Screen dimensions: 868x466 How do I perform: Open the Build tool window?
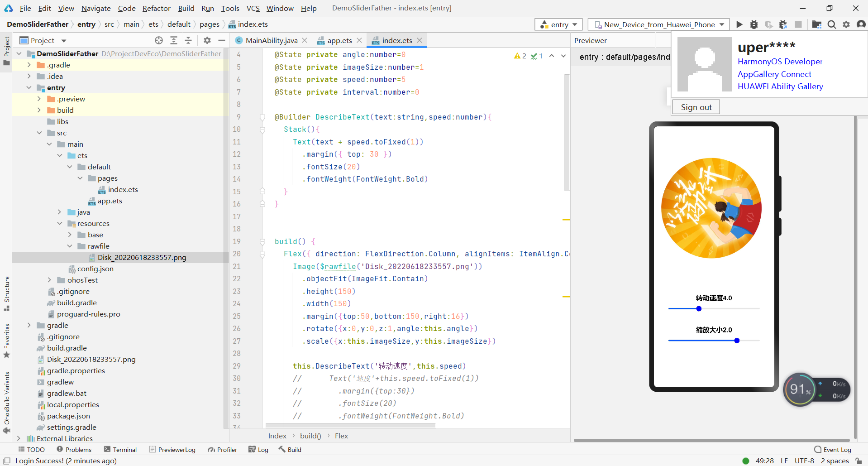pos(290,449)
